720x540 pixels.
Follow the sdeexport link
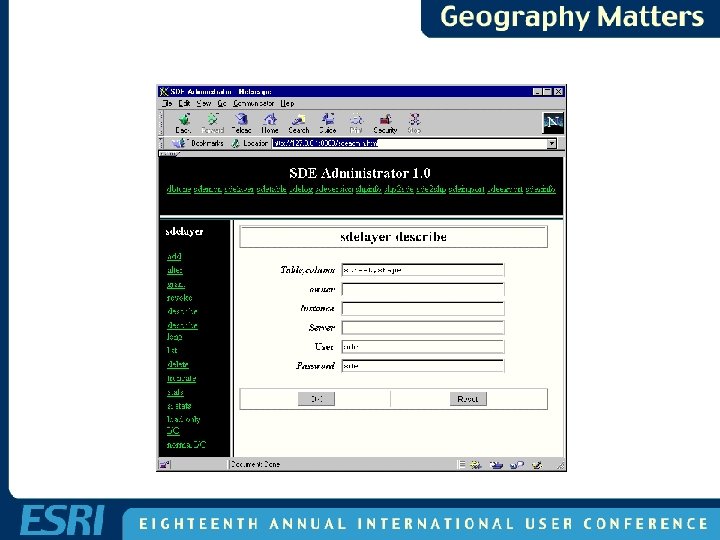(x=505, y=189)
